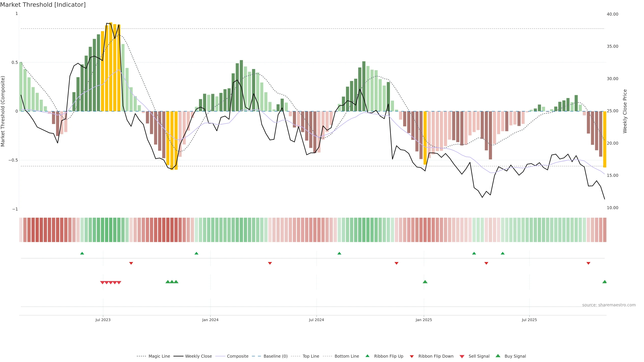The width and height of the screenshot is (644, 362).
Task: Hide the Bottom Line series via legend
Action: [346, 356]
